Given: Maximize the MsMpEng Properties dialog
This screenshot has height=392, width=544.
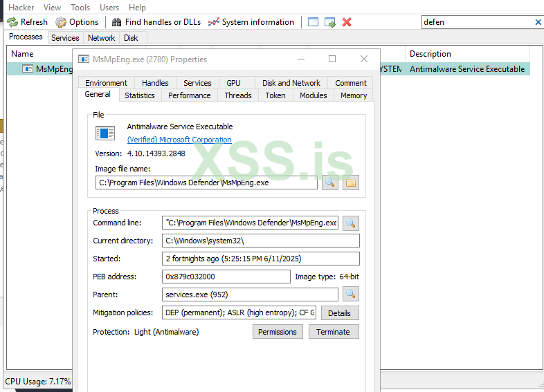Looking at the screenshot, I should pyautogui.click(x=332, y=59).
